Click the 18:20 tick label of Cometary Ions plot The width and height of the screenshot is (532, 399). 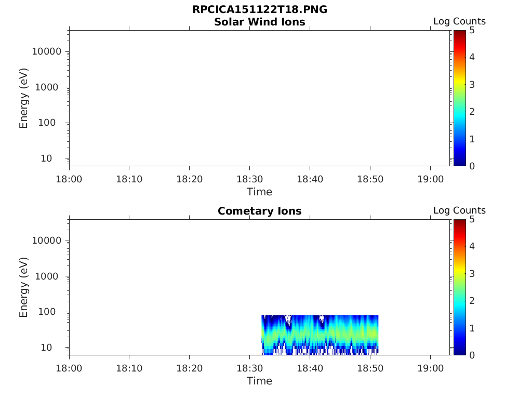(x=189, y=368)
